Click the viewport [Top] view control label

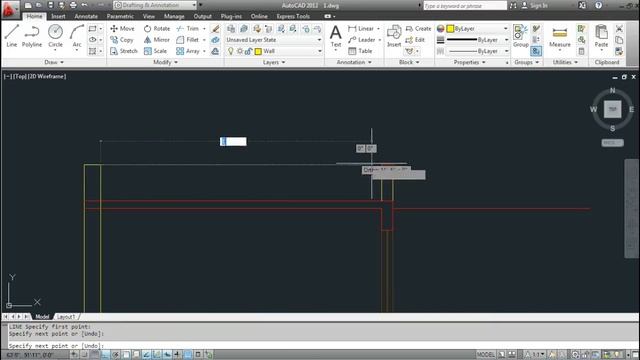pyautogui.click(x=19, y=76)
